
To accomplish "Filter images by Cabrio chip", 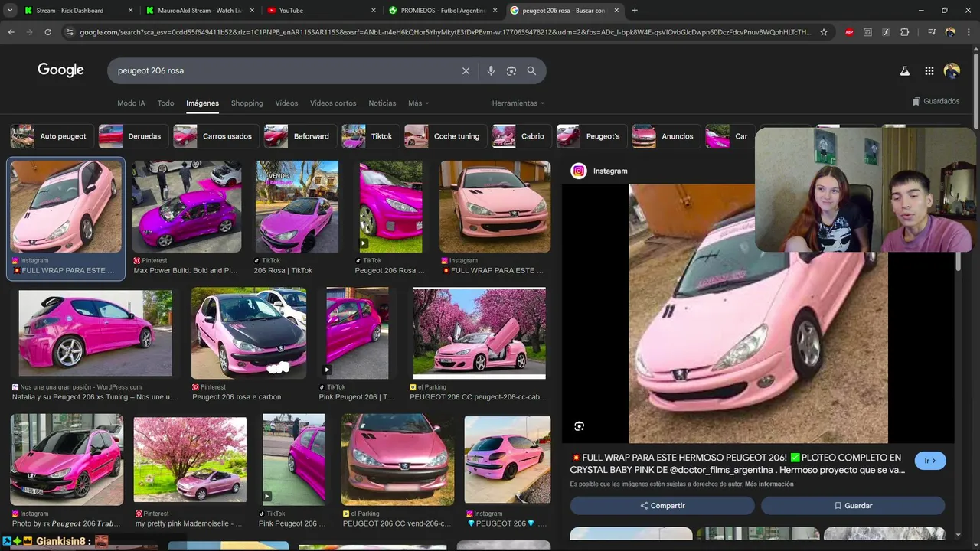I will tap(521, 136).
